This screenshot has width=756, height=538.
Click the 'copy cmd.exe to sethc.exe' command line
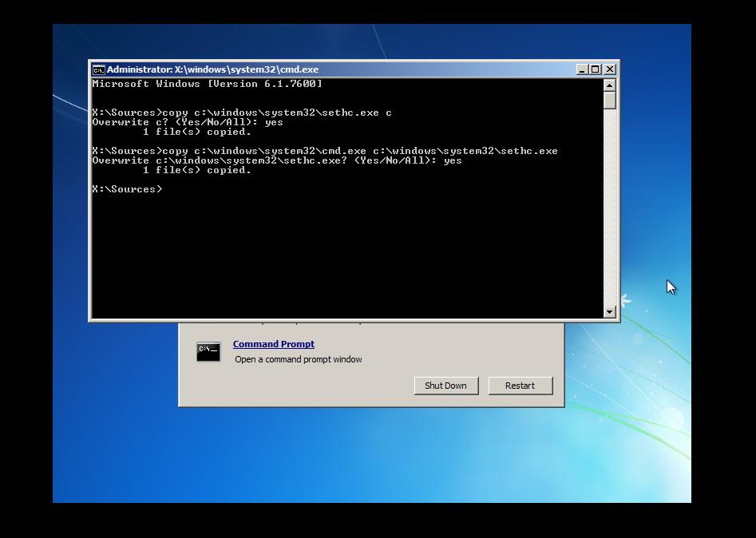pyautogui.click(x=324, y=151)
